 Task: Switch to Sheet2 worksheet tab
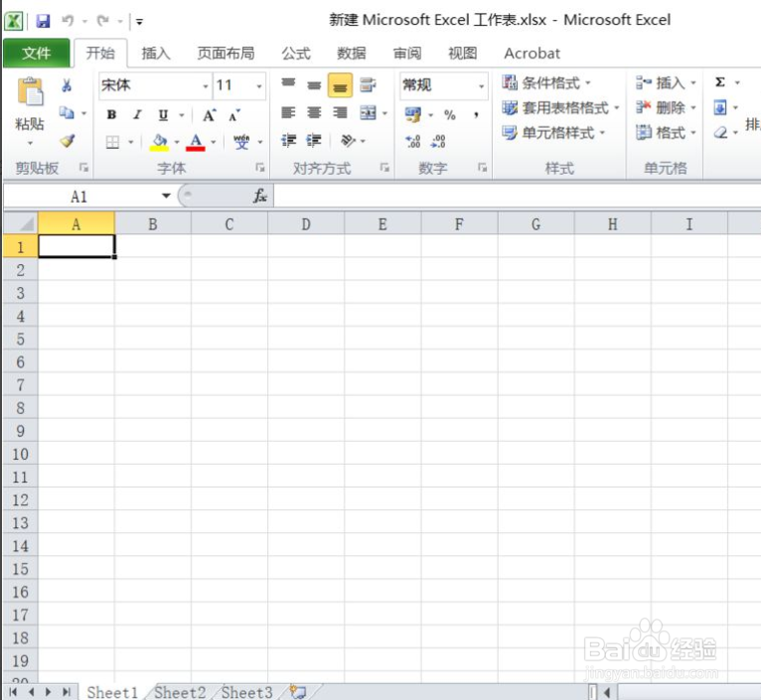coord(180,692)
